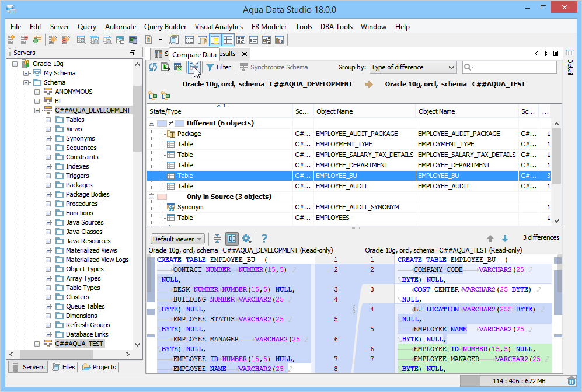The height and width of the screenshot is (392, 582).
Task: Expand the Tables folder
Action: click(48, 120)
